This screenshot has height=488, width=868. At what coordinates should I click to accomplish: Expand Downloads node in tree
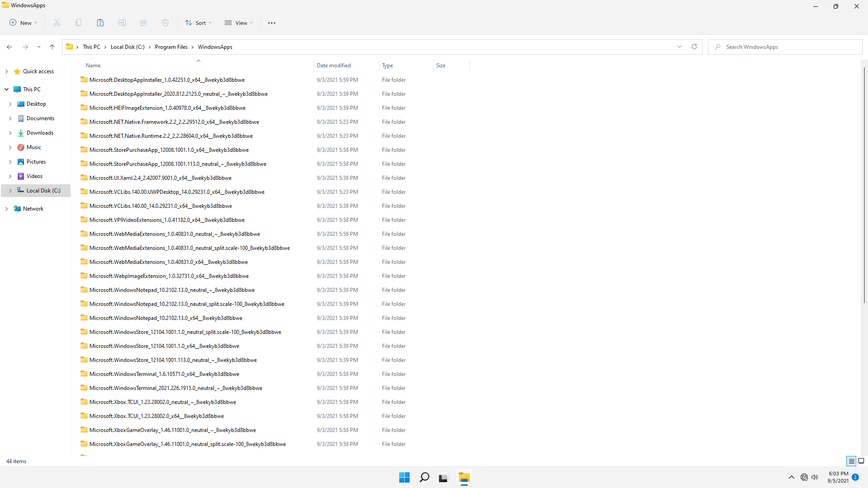coord(10,133)
